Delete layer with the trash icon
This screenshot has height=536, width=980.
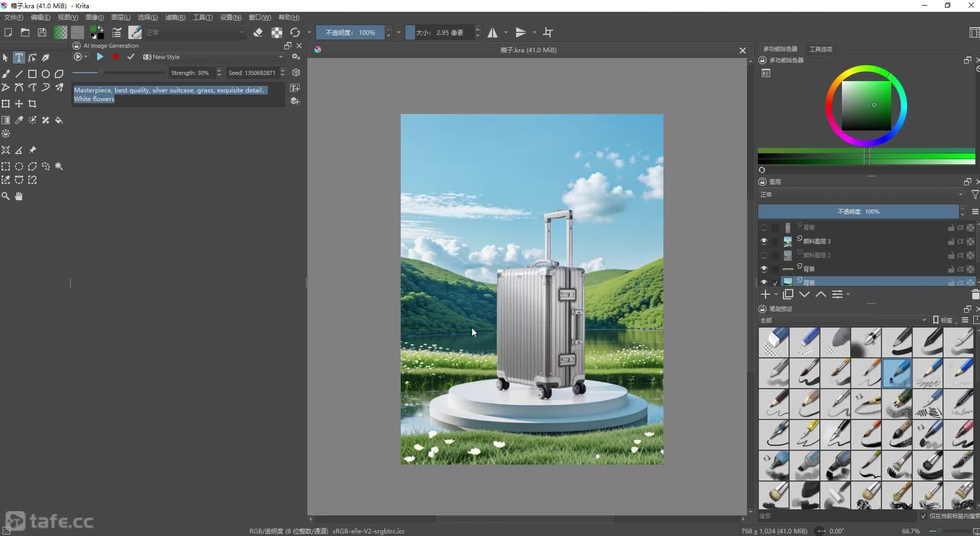975,294
